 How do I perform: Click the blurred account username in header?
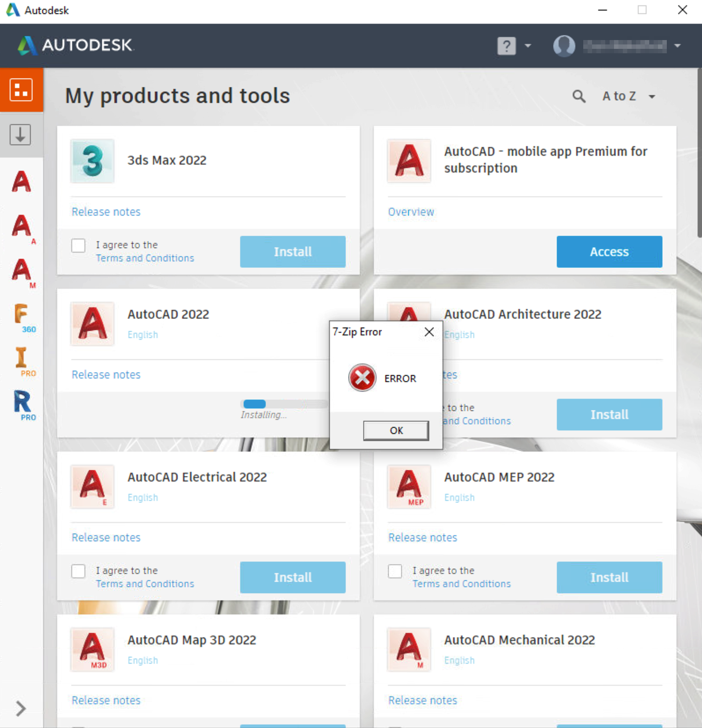point(625,46)
